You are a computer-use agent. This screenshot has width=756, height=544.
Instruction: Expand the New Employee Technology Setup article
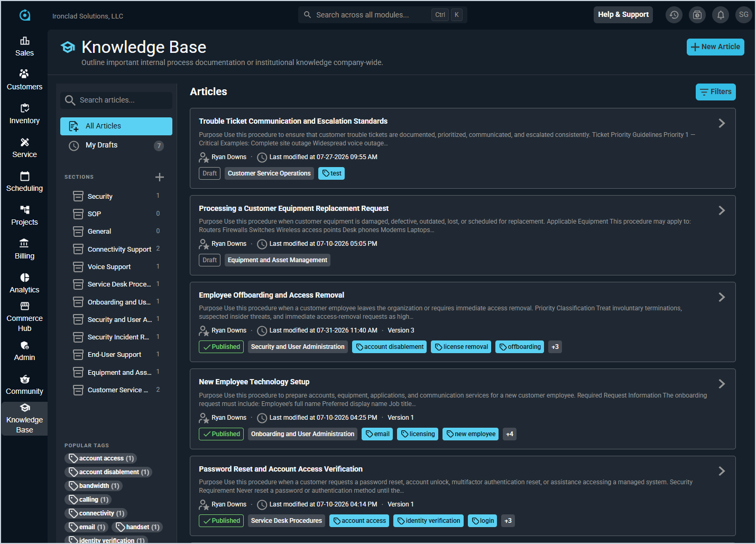[x=722, y=384]
